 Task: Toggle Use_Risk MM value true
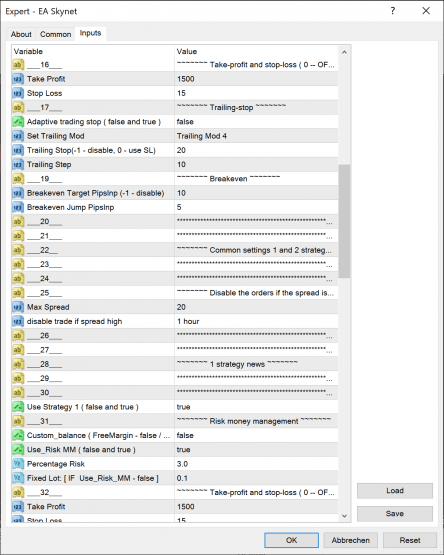click(x=256, y=450)
